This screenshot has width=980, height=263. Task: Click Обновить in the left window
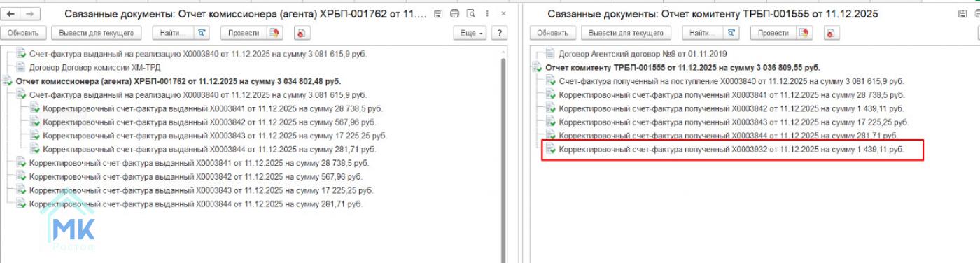click(x=24, y=33)
